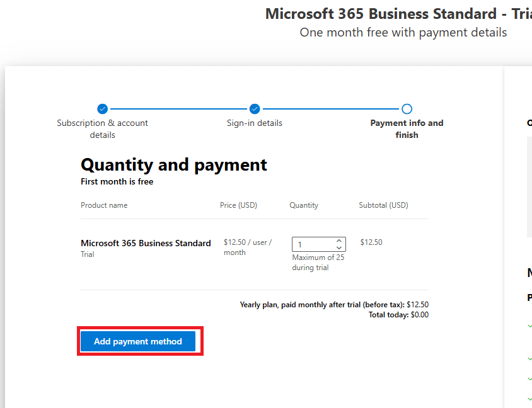Click the Subscription & account details checkmark step icon
532x408 pixels.
pos(103,109)
